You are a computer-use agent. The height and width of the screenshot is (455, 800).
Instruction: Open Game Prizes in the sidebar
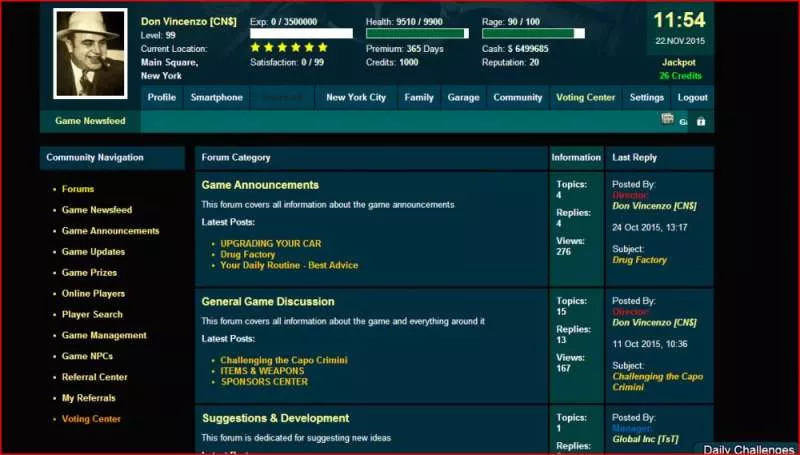pos(89,272)
